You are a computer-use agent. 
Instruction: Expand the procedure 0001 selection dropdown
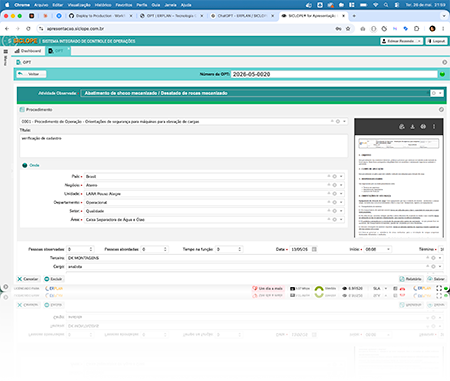[x=344, y=122]
